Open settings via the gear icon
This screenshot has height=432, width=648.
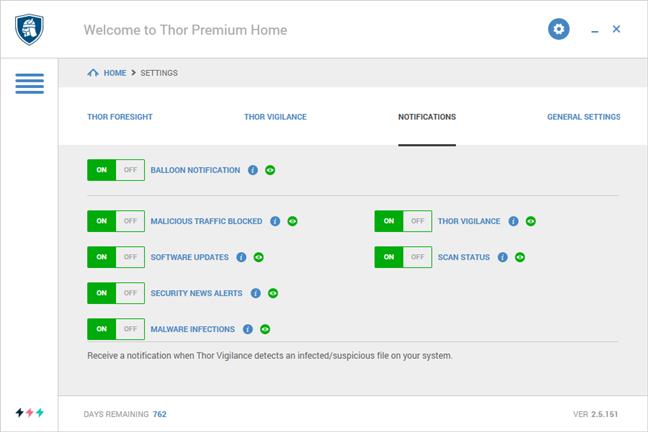point(558,29)
